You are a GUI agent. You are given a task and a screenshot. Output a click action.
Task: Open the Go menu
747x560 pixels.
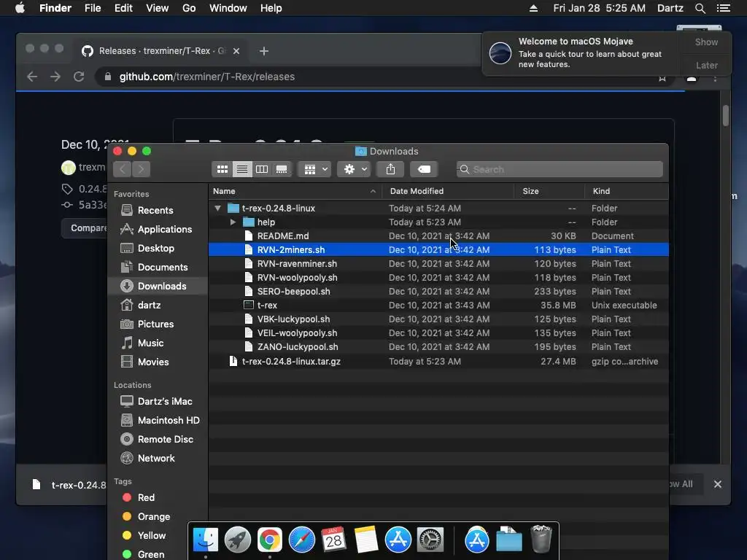click(x=189, y=8)
